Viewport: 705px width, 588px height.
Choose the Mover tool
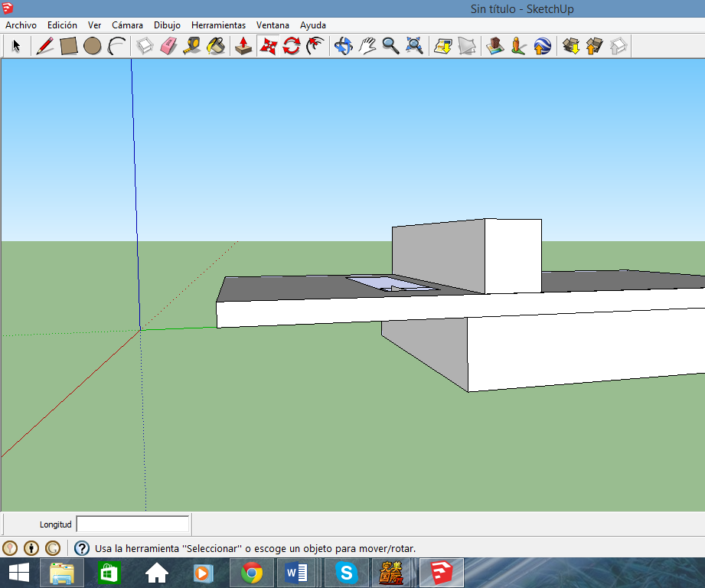click(x=267, y=46)
